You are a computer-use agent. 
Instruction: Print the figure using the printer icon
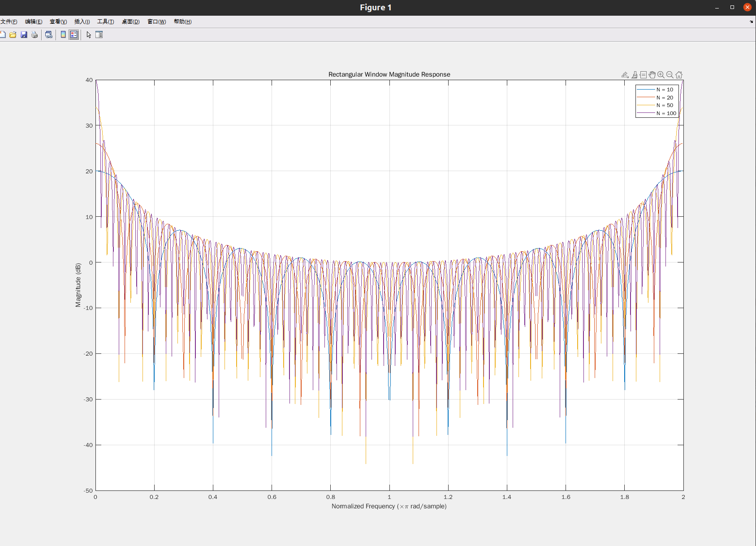pos(35,34)
